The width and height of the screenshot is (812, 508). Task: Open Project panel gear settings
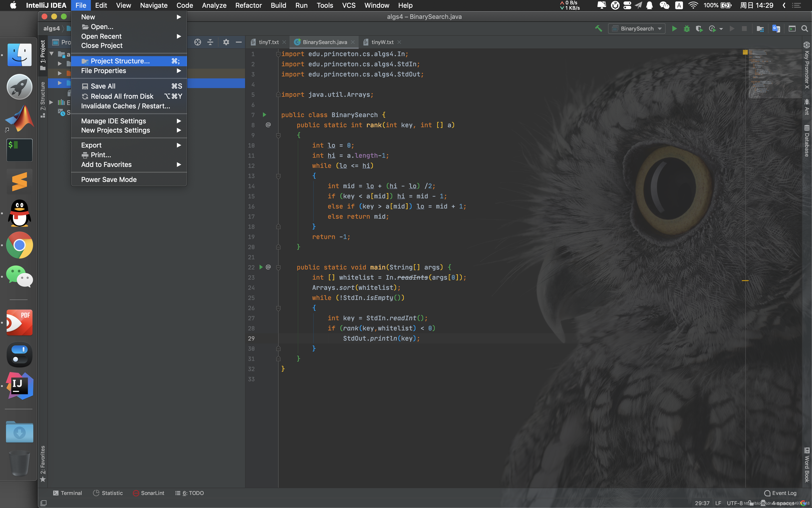tap(226, 42)
